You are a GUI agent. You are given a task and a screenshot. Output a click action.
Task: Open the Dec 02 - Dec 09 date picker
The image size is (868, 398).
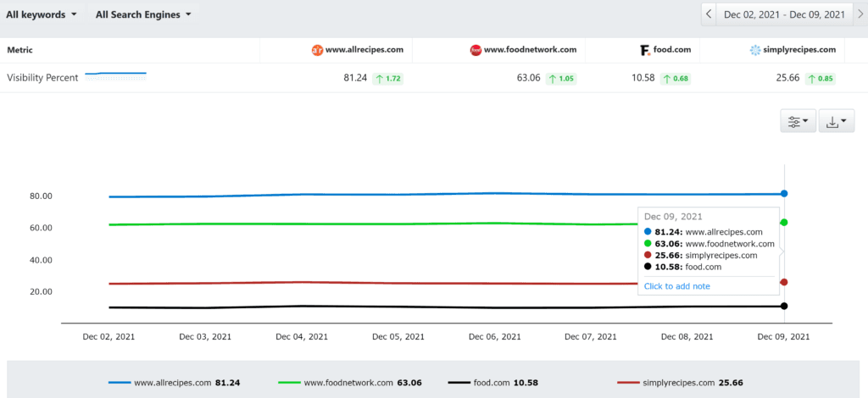pos(784,15)
